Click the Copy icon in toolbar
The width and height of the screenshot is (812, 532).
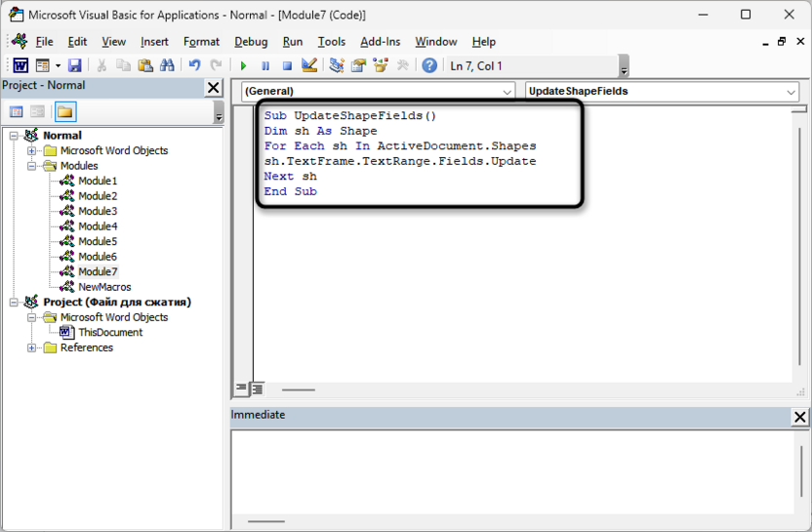click(123, 65)
